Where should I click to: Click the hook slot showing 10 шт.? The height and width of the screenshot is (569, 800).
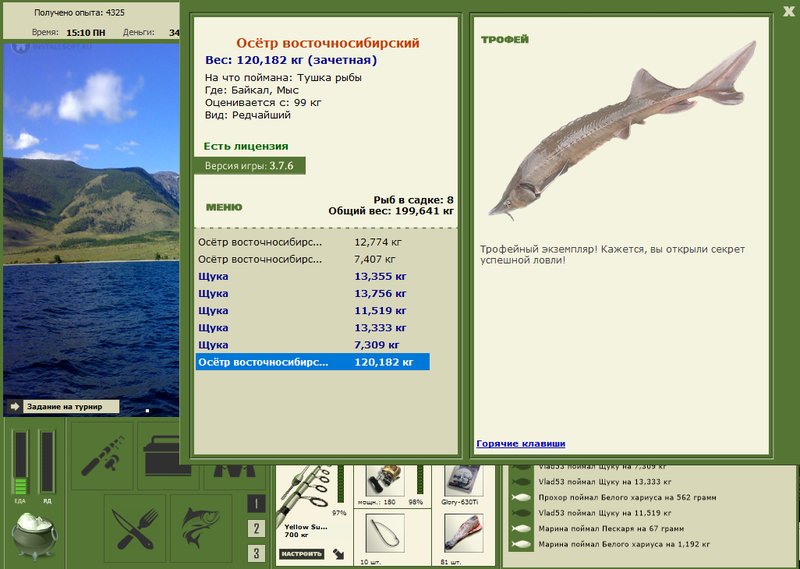tap(385, 533)
